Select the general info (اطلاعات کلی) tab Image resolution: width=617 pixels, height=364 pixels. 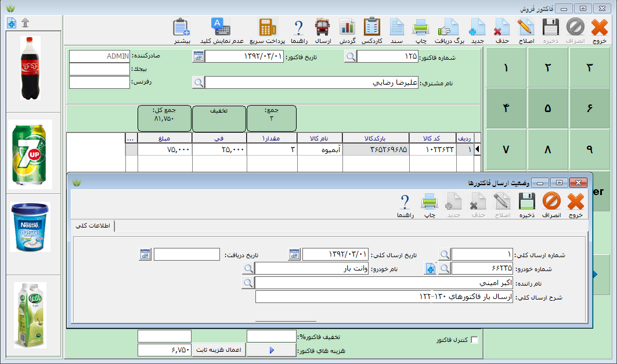[x=93, y=226]
